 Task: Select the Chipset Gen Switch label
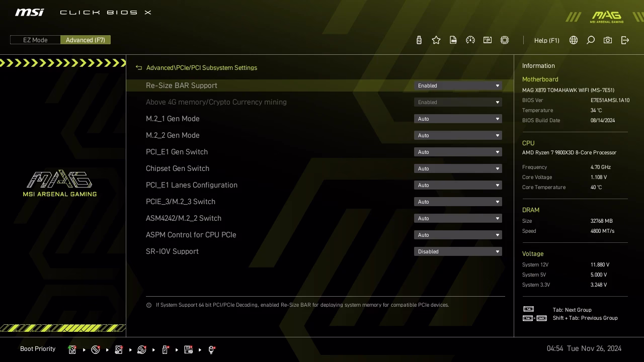(178, 168)
